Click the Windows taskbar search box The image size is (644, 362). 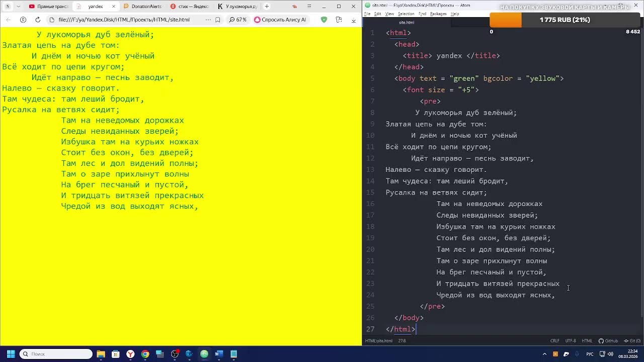pos(56,354)
